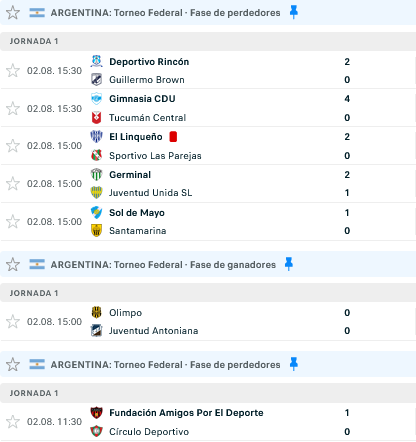Open Torneo Federal Fase de ganadores league
This screenshot has width=416, height=442.
[x=163, y=265]
